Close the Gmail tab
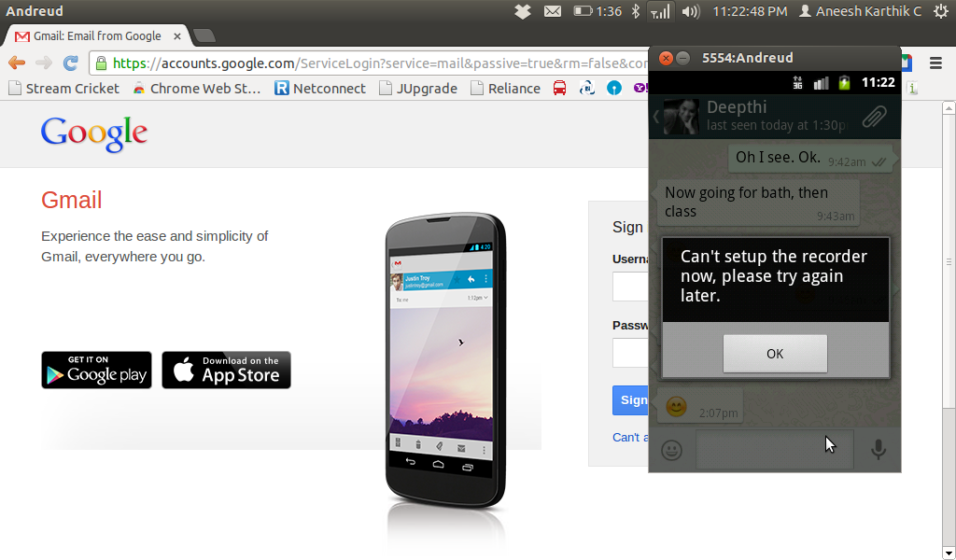 [x=176, y=36]
